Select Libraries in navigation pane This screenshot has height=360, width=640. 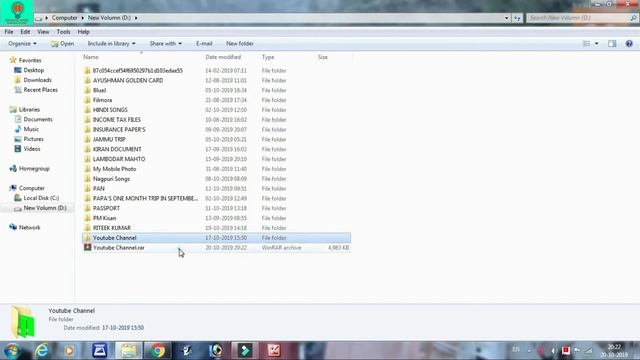click(29, 109)
